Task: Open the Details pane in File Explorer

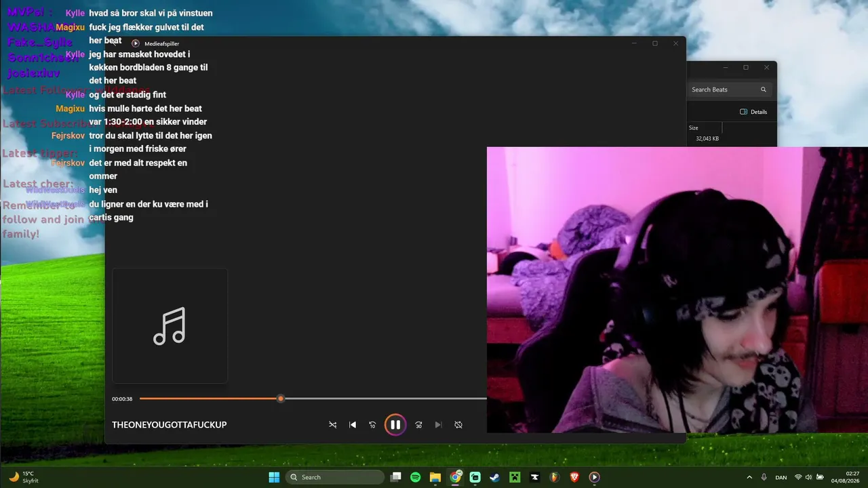Action: click(x=753, y=112)
